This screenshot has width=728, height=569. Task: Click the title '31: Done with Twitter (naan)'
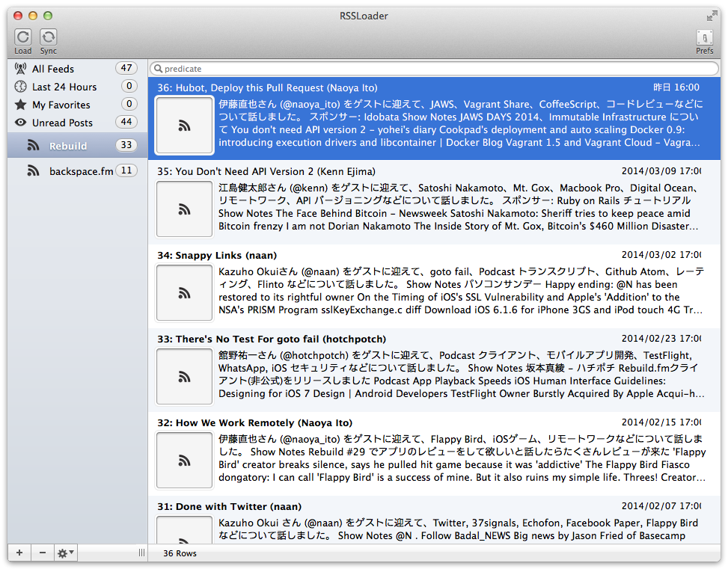230,506
